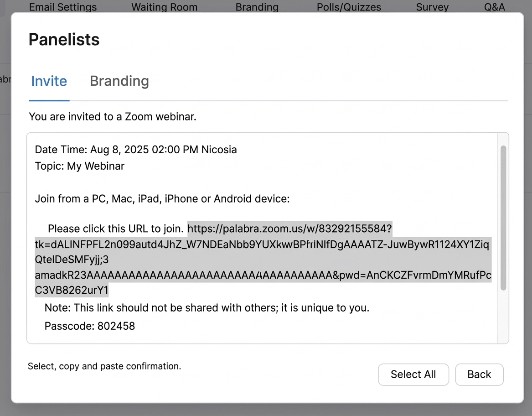
Task: Click "You are invited to a Zoom webinar" text
Action: 112,117
